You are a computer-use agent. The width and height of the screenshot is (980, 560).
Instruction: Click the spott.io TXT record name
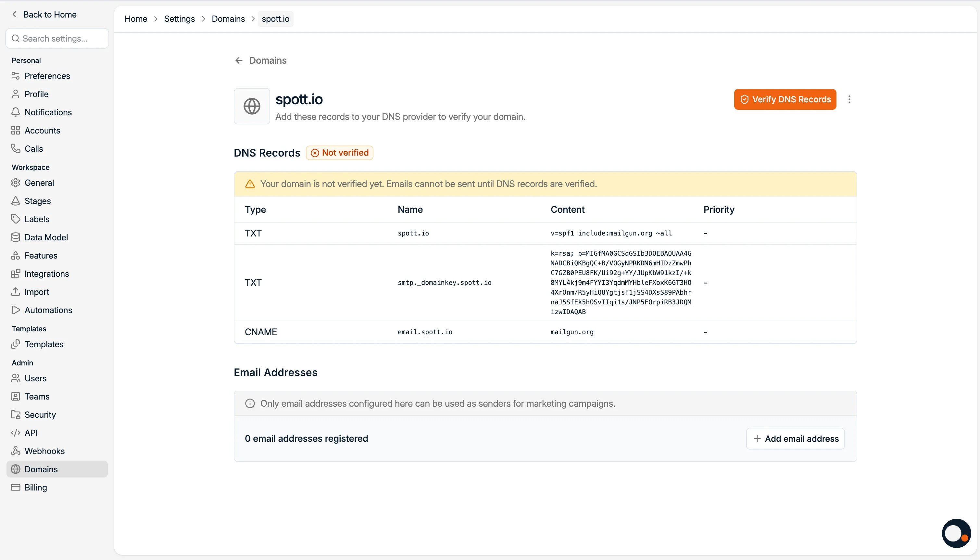click(413, 233)
